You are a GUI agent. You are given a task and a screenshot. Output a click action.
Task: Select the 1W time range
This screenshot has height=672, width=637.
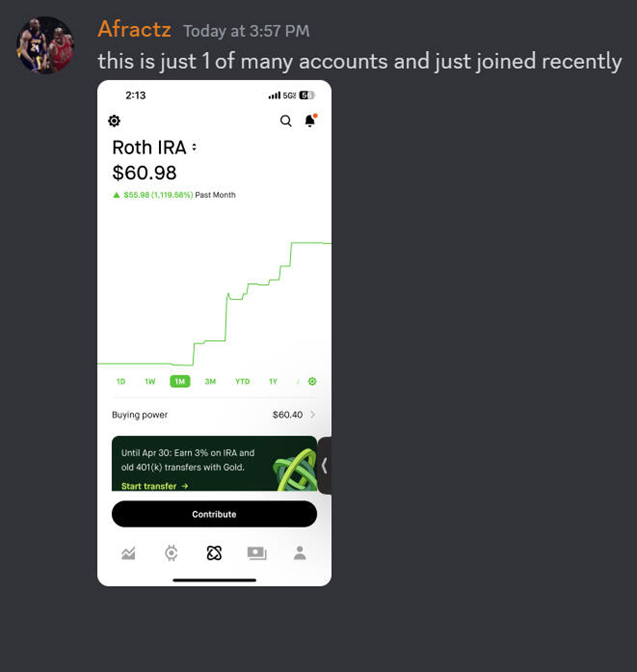(x=150, y=381)
